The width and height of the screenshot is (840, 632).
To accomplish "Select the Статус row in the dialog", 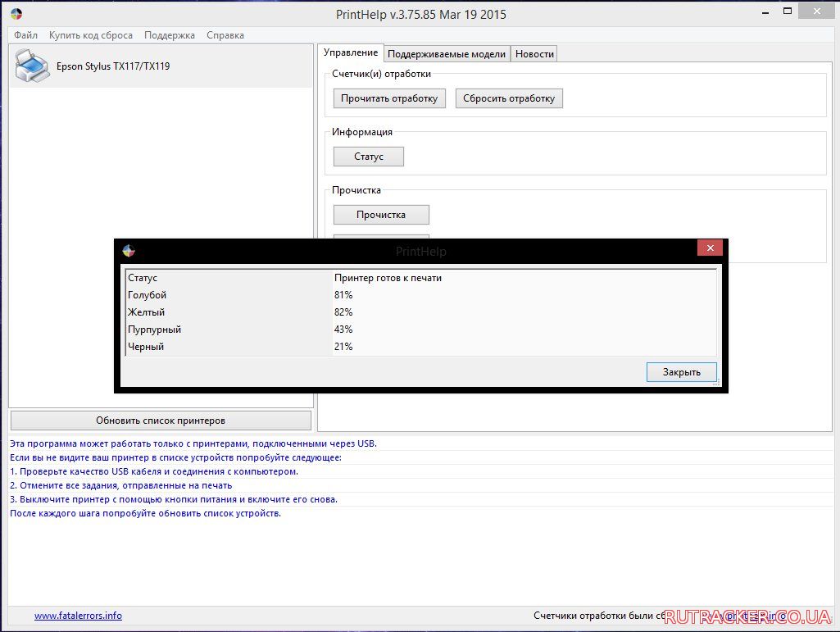I will pyautogui.click(x=421, y=278).
